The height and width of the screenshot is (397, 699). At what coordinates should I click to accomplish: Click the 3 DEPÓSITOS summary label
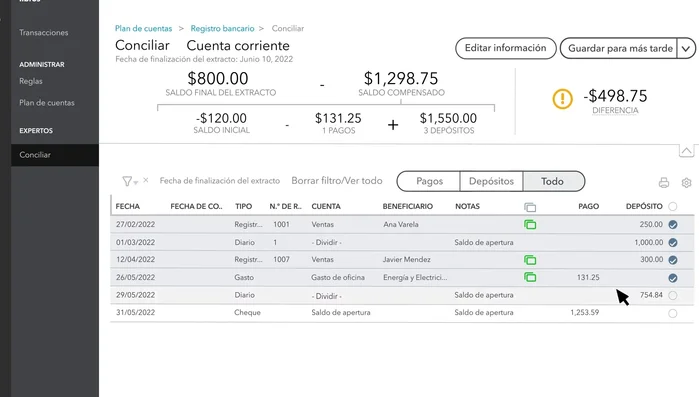click(449, 131)
